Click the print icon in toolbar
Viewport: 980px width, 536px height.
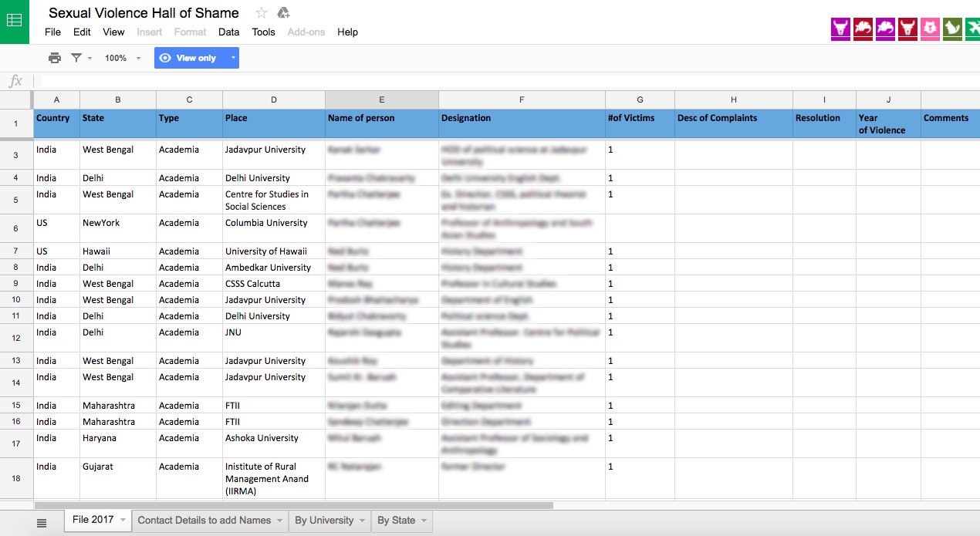click(x=55, y=58)
